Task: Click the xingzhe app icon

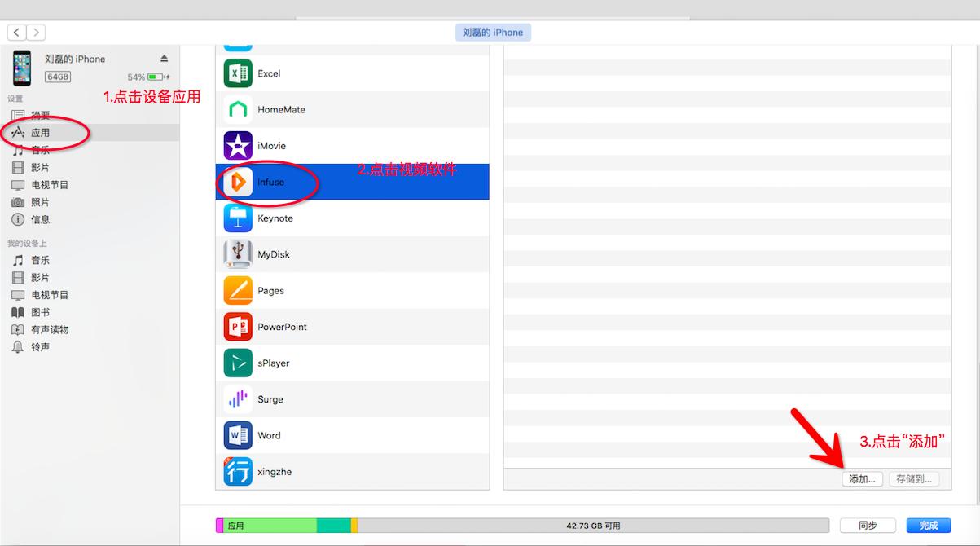Action: (x=238, y=472)
